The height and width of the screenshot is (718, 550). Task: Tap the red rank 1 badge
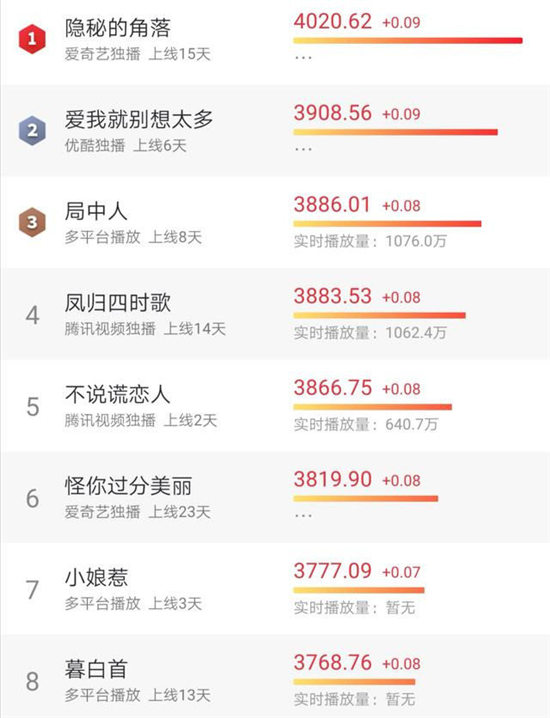[32, 39]
